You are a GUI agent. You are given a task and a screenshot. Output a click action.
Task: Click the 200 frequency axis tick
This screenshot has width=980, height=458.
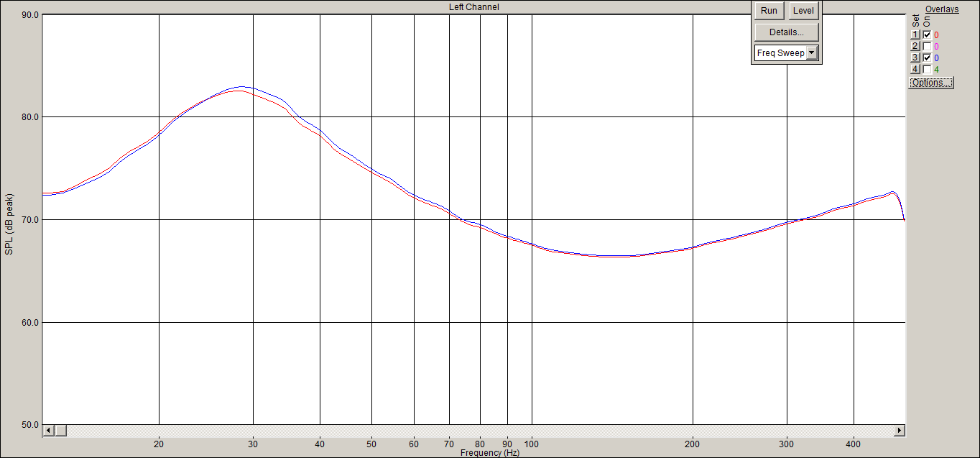point(693,444)
